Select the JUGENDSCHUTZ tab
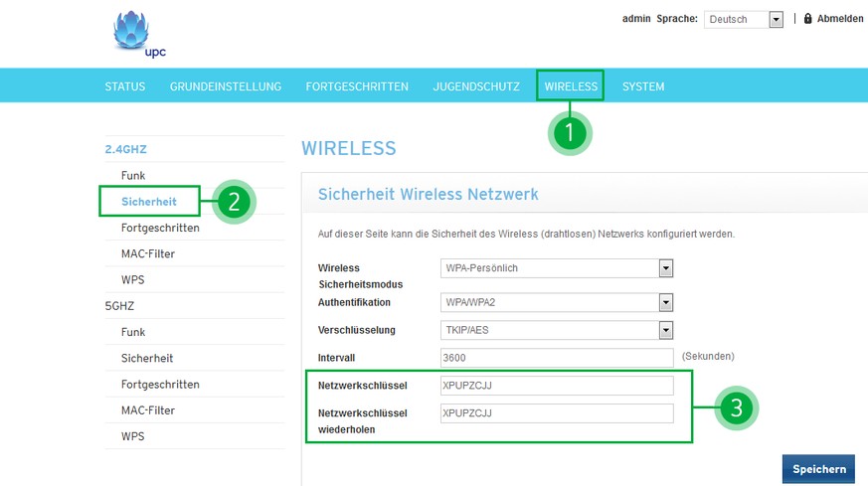This screenshot has height=486, width=868. [x=476, y=86]
